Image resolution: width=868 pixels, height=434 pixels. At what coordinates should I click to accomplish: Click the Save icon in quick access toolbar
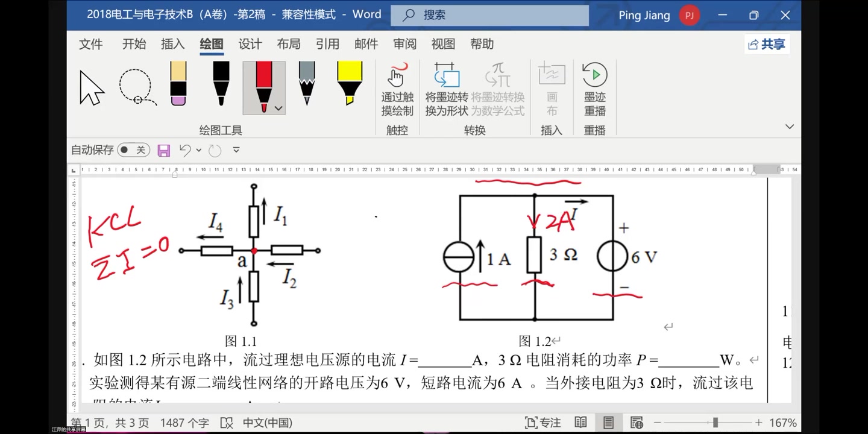(164, 150)
